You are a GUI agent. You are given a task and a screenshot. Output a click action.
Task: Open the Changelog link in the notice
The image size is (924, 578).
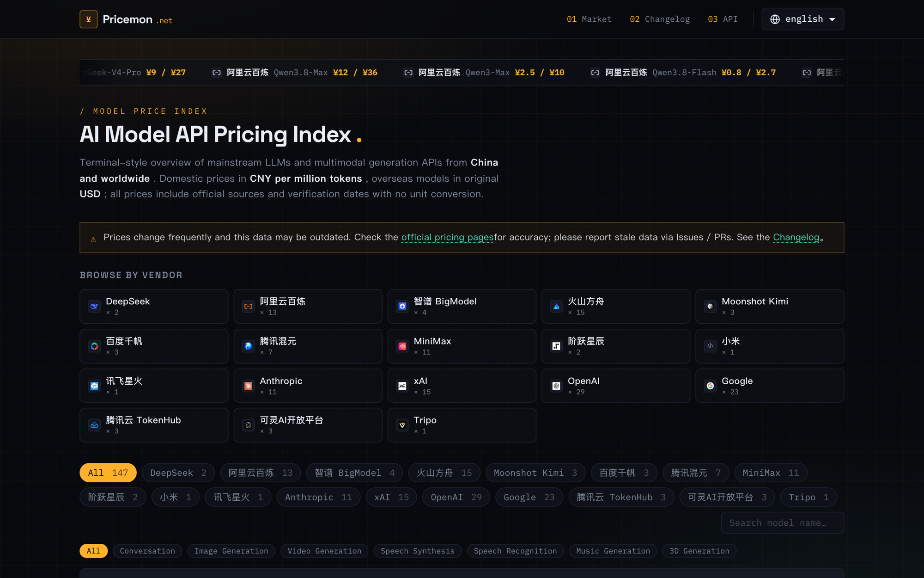[x=796, y=237]
